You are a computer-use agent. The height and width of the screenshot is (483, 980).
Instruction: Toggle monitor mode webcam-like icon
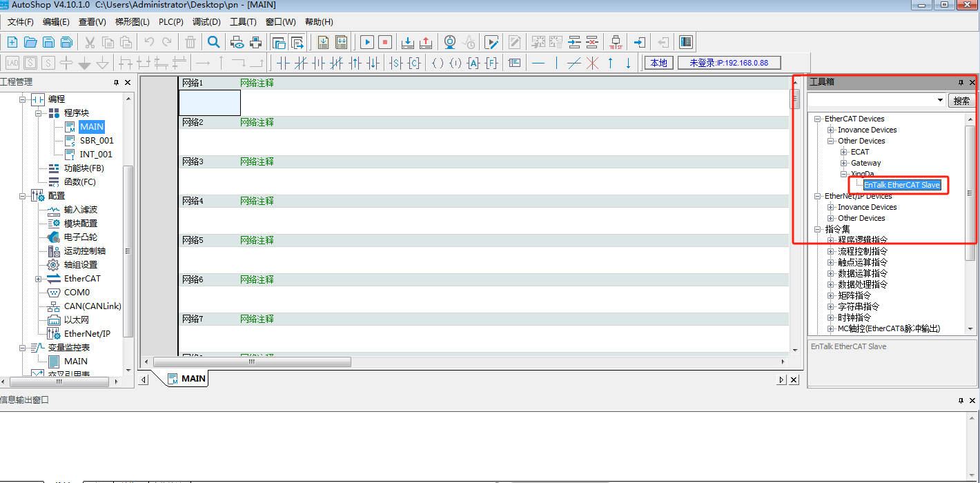[x=450, y=42]
